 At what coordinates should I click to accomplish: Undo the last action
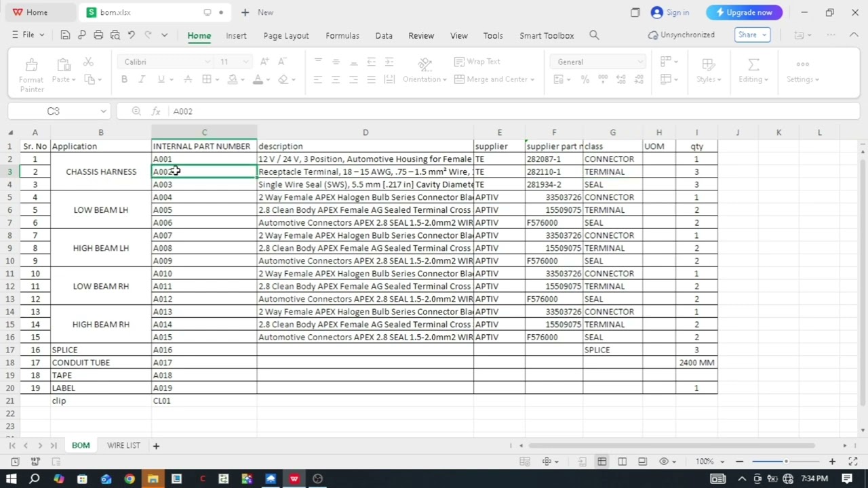pos(132,35)
